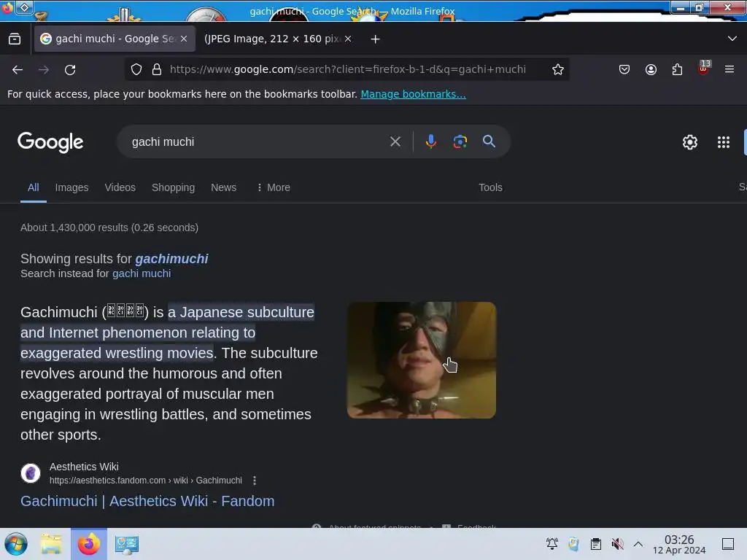Open system settings taskbar icon

coord(126,544)
